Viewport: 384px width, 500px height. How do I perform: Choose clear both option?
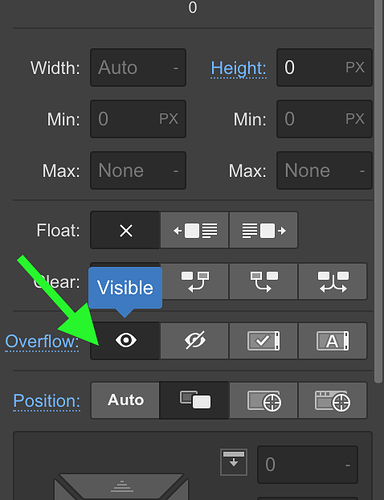333,281
